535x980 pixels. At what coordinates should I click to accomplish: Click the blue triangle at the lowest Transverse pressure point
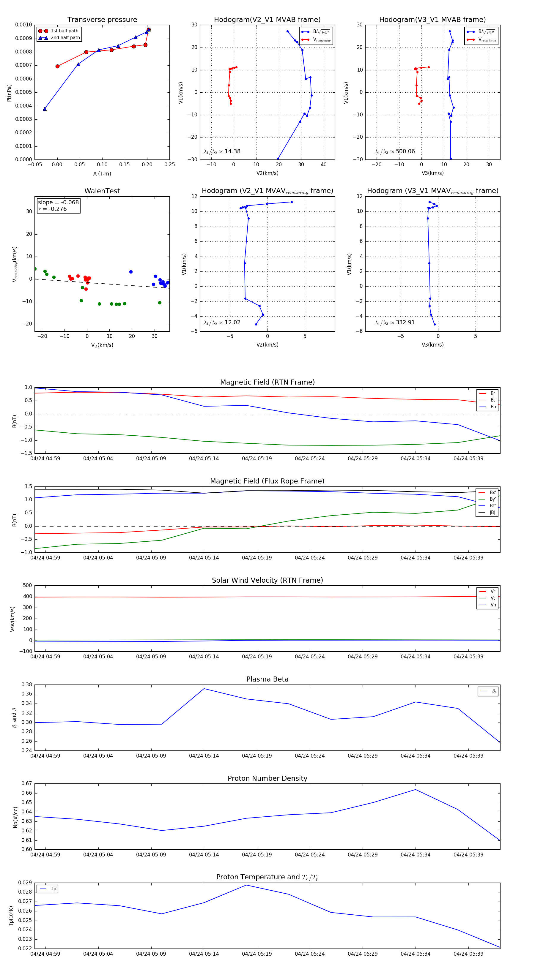(x=45, y=109)
